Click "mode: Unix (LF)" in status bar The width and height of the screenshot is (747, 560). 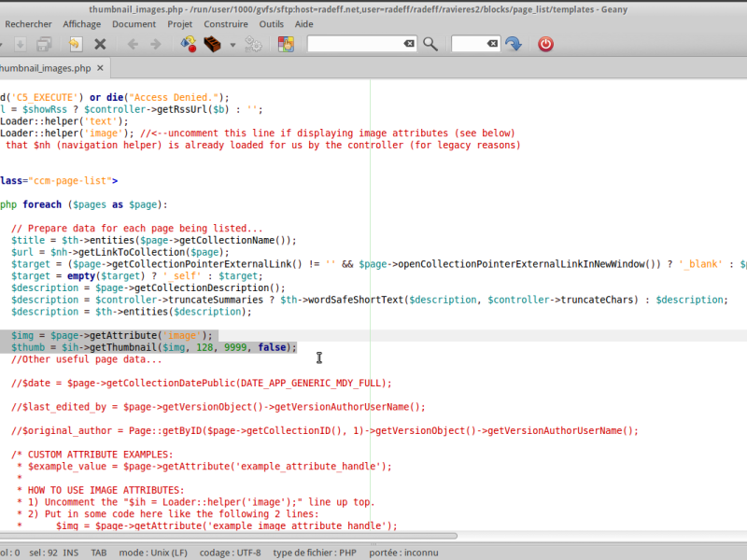pos(153,553)
